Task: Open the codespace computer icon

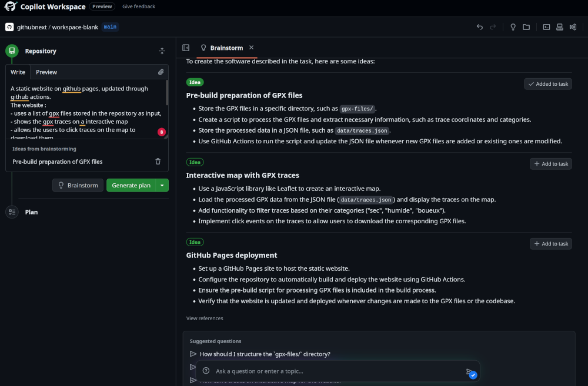Action: (560, 27)
